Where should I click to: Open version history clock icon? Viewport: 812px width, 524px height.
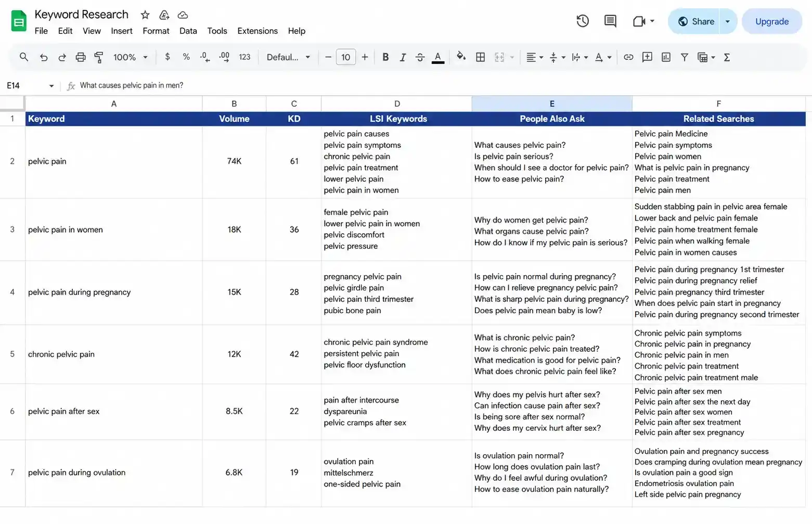click(x=583, y=21)
